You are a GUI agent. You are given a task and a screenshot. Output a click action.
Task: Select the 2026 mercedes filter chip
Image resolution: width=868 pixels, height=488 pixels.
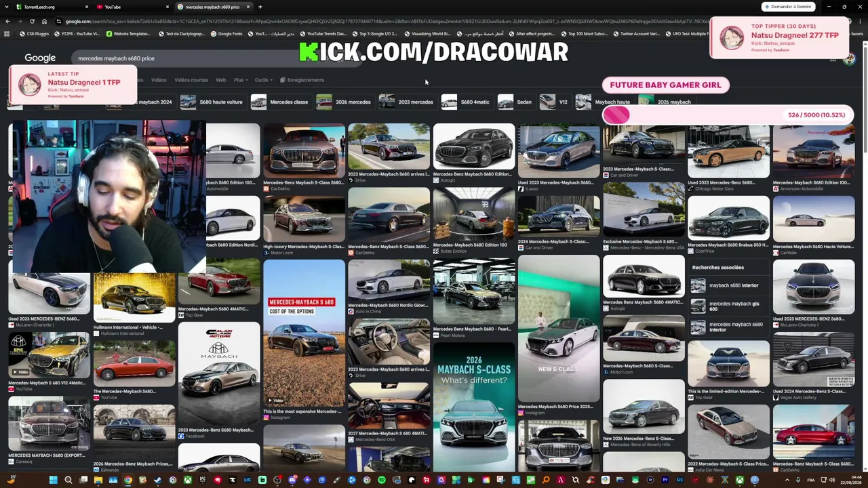tap(344, 102)
